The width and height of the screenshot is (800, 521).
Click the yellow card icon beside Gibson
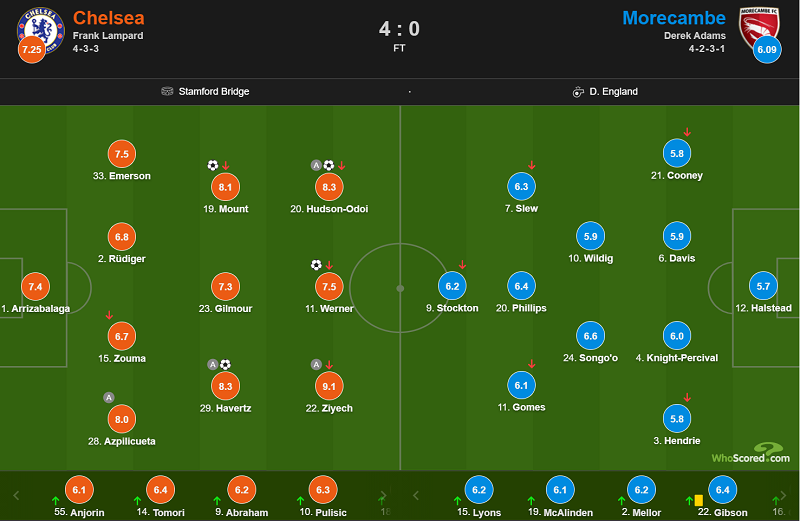pyautogui.click(x=698, y=501)
